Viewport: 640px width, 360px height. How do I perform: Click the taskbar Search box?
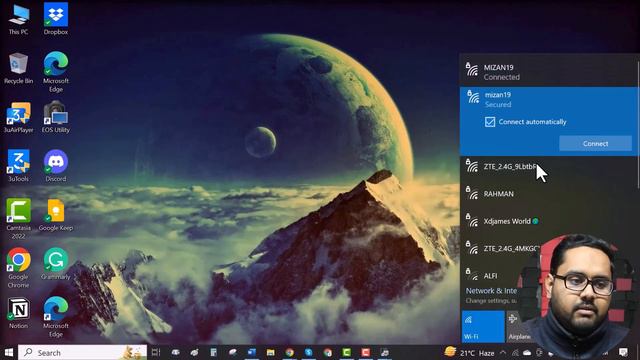pos(82,352)
